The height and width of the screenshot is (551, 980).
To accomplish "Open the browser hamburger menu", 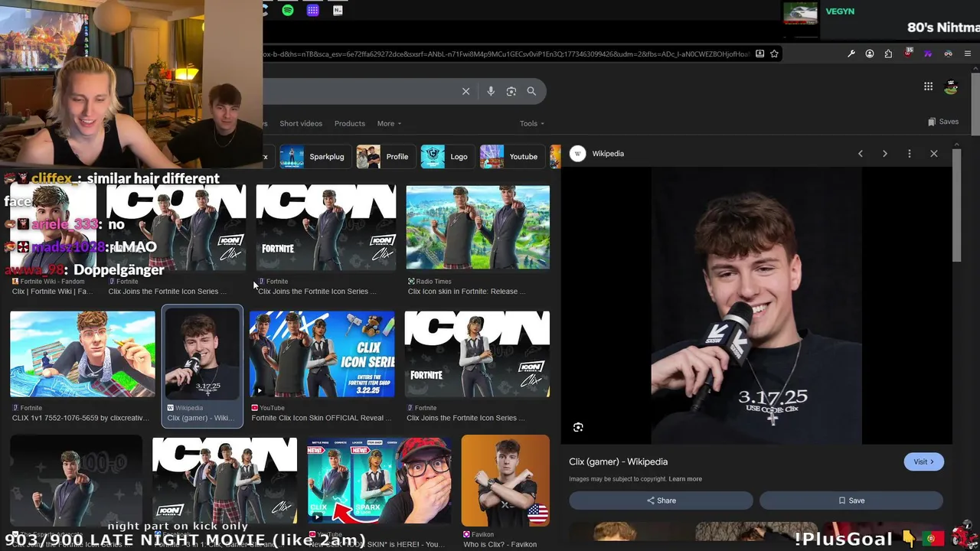I will pos(968,54).
